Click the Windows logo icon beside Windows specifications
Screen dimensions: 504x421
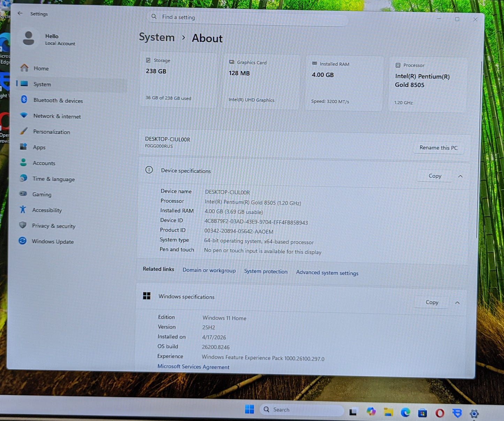[147, 296]
